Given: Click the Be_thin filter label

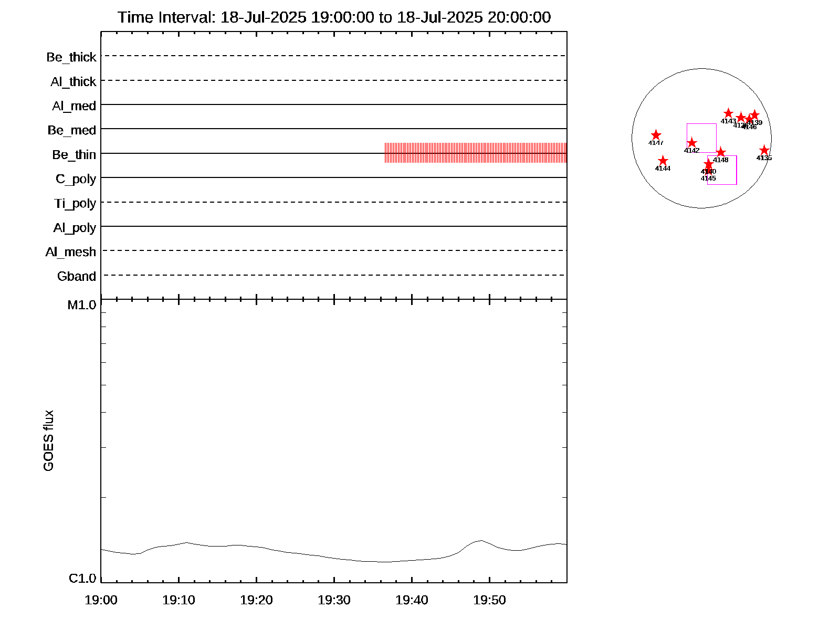Looking at the screenshot, I should pyautogui.click(x=74, y=155).
